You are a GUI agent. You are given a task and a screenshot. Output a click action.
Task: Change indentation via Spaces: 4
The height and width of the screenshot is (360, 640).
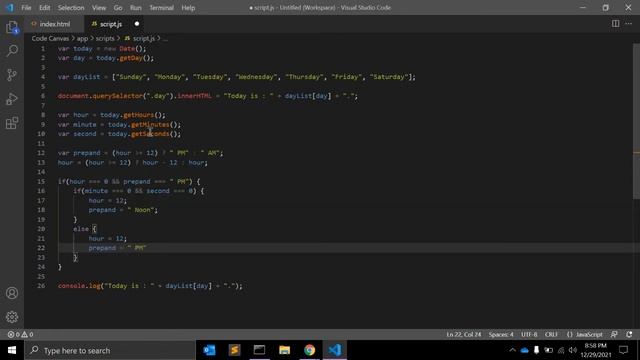[501, 334]
